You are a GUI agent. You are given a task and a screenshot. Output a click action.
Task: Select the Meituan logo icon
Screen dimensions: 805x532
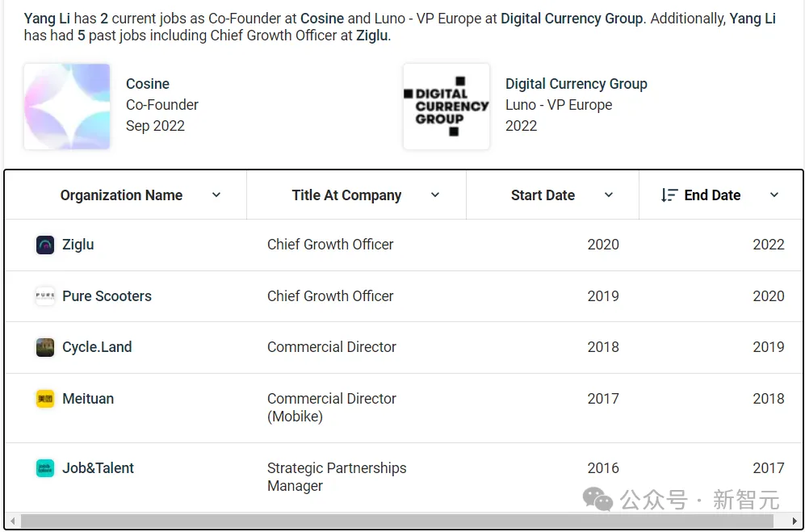click(x=45, y=399)
